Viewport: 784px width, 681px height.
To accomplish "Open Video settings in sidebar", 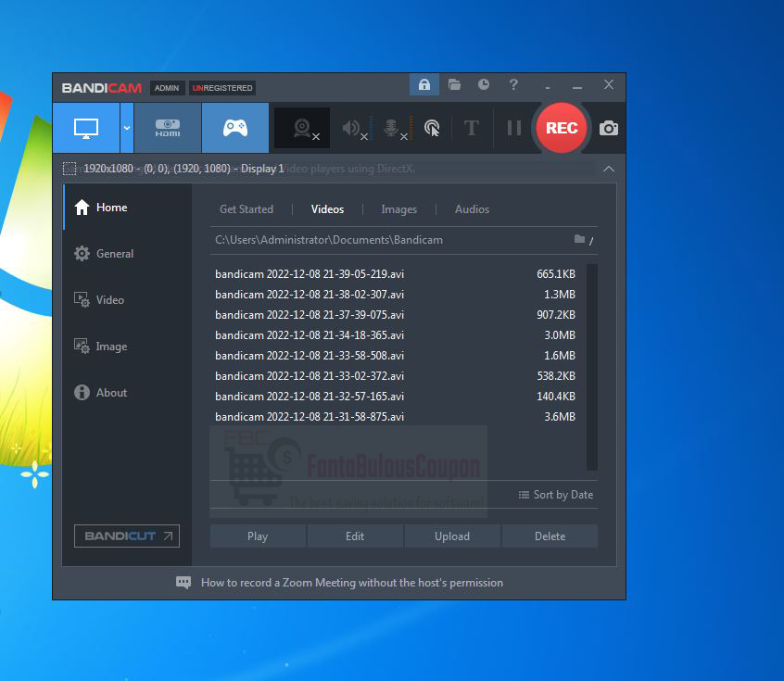I will point(128,300).
